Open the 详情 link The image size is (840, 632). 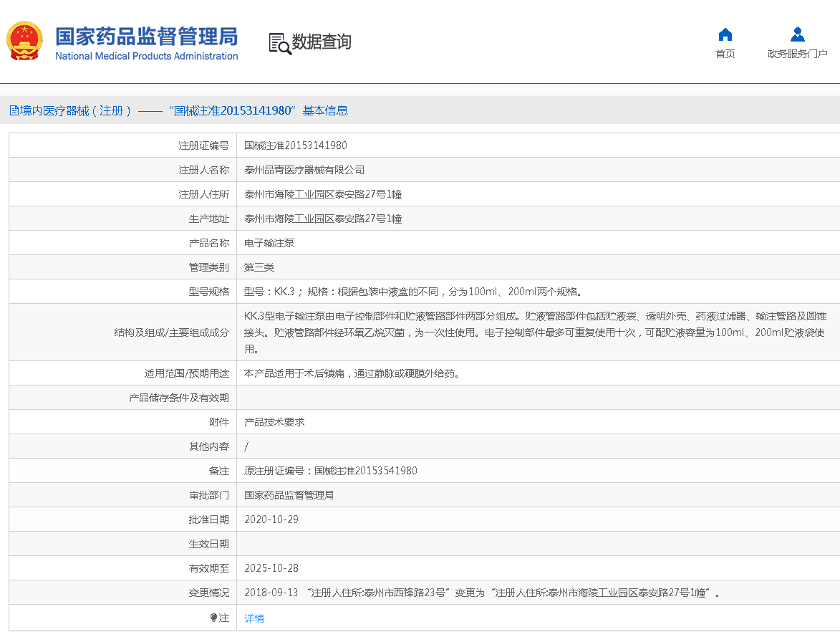coord(254,618)
